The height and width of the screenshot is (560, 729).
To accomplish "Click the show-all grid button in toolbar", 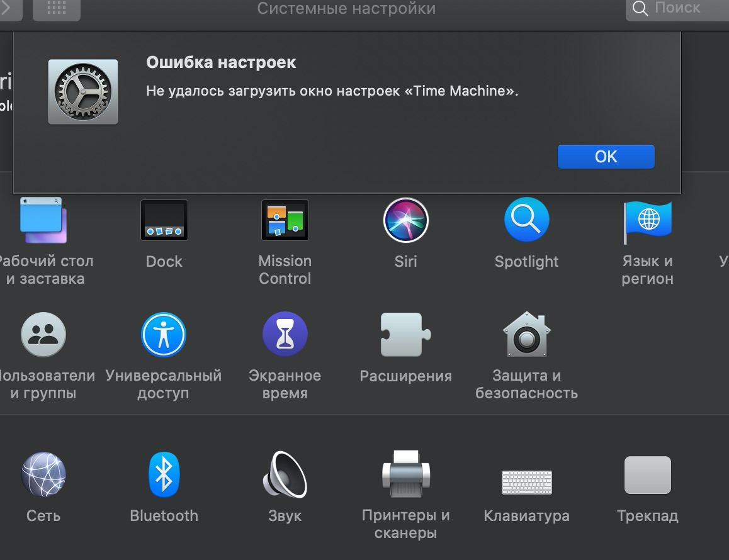I will 57,8.
